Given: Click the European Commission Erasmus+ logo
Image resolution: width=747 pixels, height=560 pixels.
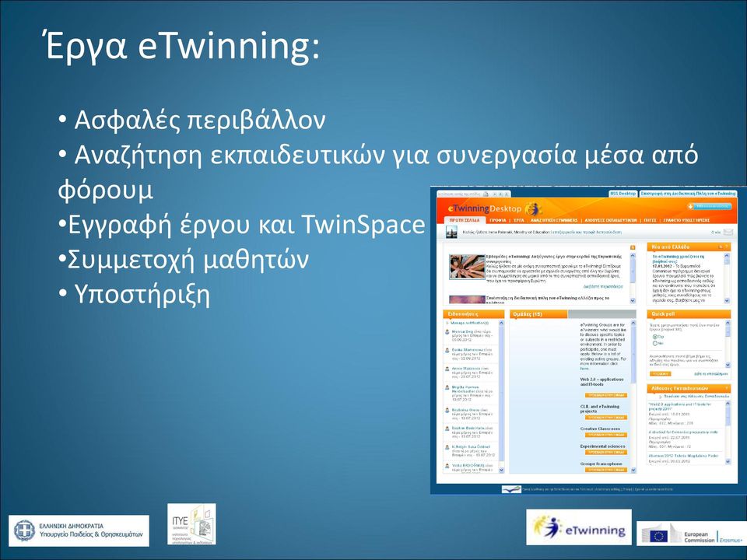Looking at the screenshot, I should click(691, 534).
